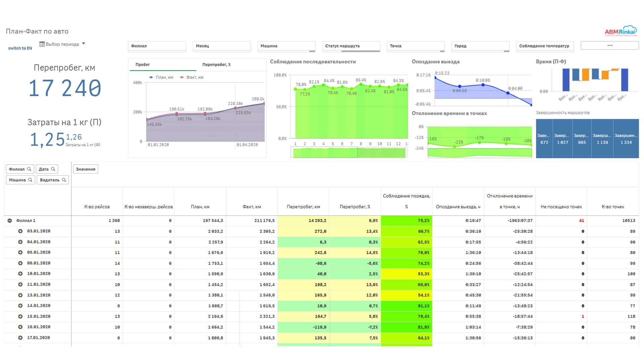Click the calendar icon beside Выбор периода
The image size is (644, 362).
click(42, 44)
